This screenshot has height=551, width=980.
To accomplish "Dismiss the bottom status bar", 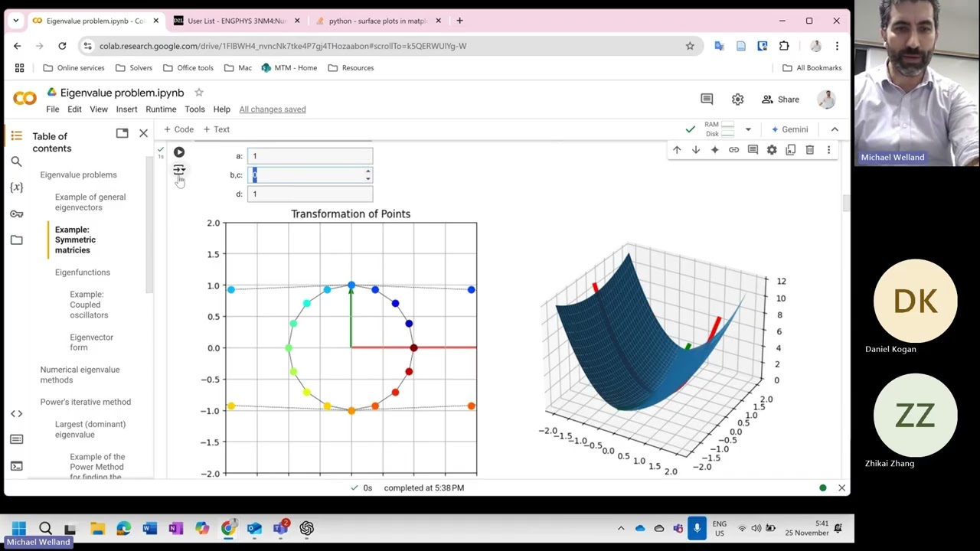I will click(x=841, y=487).
